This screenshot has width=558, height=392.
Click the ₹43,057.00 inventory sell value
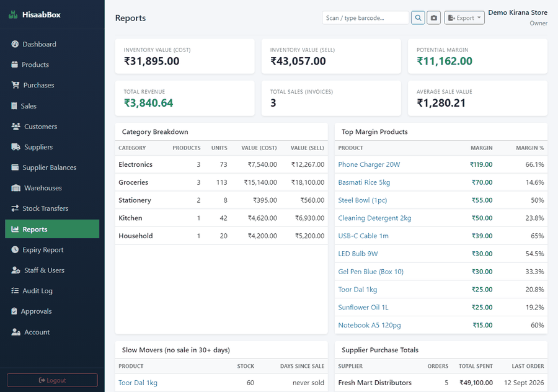(x=298, y=61)
